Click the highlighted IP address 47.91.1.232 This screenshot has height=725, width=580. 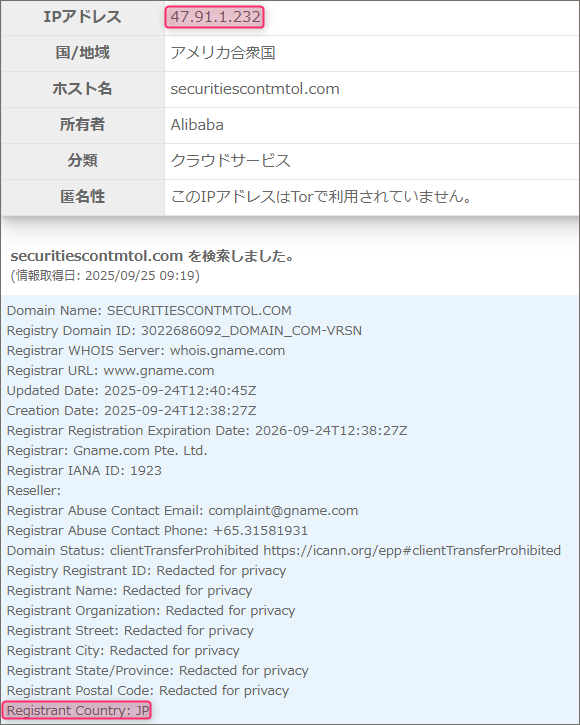[x=215, y=17]
